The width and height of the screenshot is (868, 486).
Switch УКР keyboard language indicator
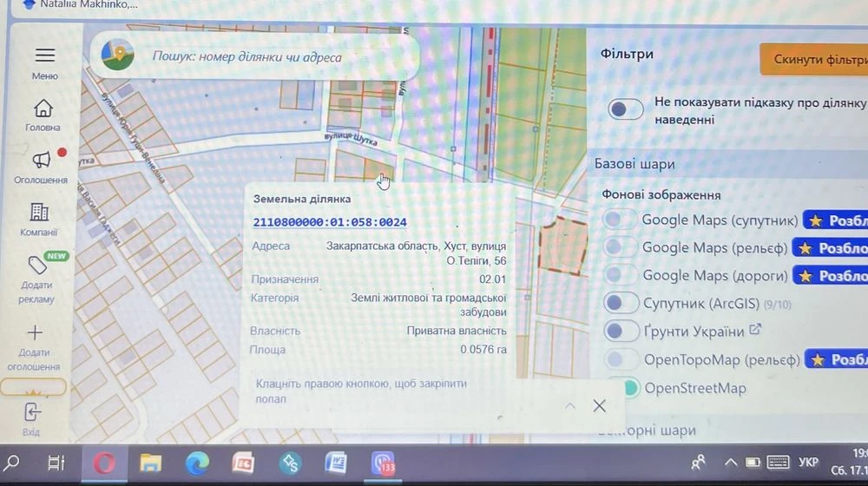(x=808, y=463)
